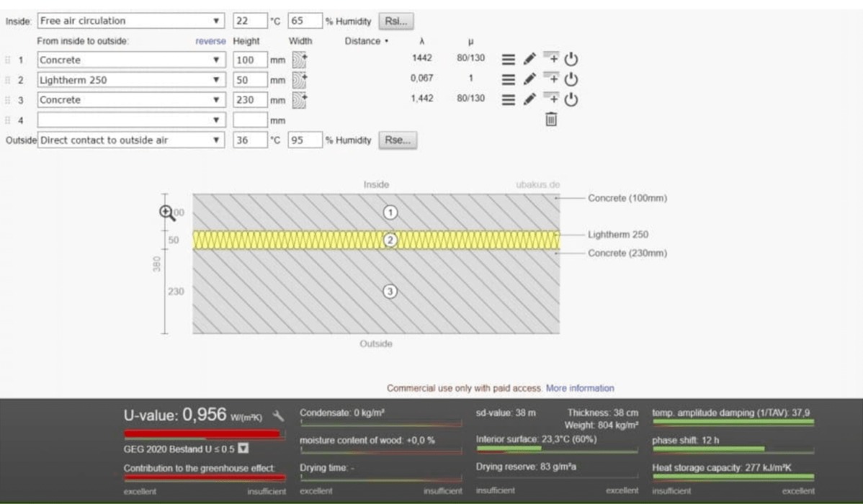The width and height of the screenshot is (863, 504).
Task: Open the hamburger menu for layer 1 Concrete
Action: (508, 60)
